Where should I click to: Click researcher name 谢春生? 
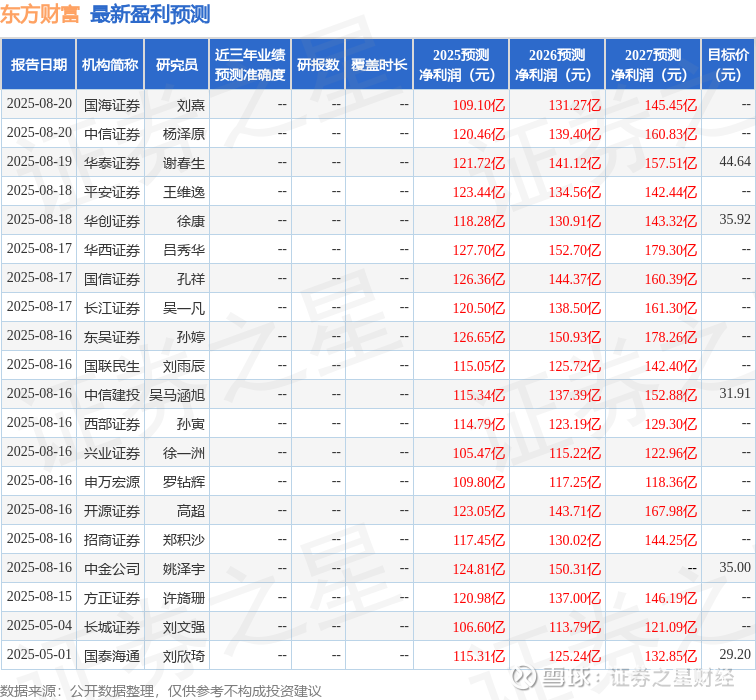pyautogui.click(x=184, y=163)
